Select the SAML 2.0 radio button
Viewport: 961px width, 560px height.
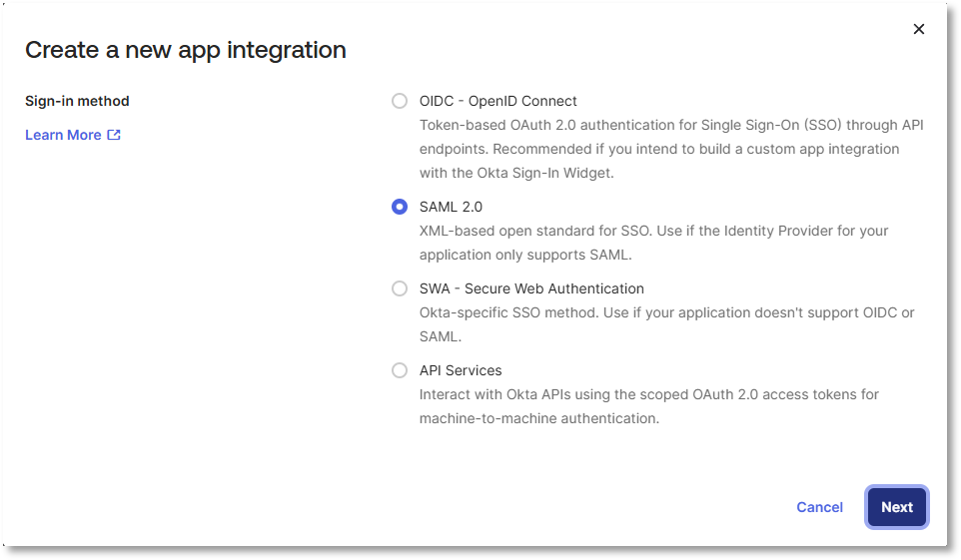[400, 207]
